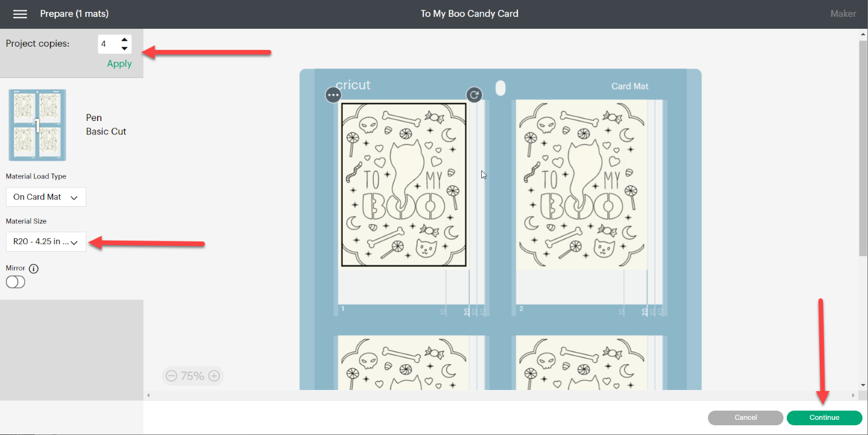Open the Material Load Type dropdown

pos(46,197)
